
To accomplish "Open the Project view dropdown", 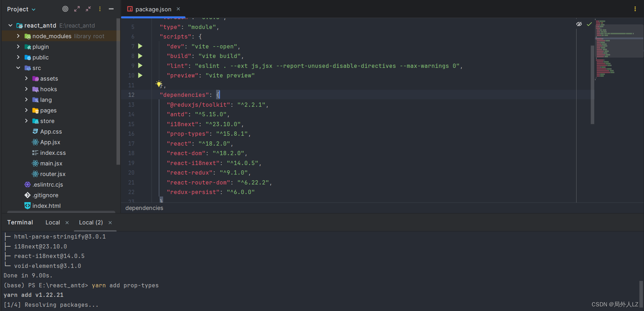I will (21, 9).
